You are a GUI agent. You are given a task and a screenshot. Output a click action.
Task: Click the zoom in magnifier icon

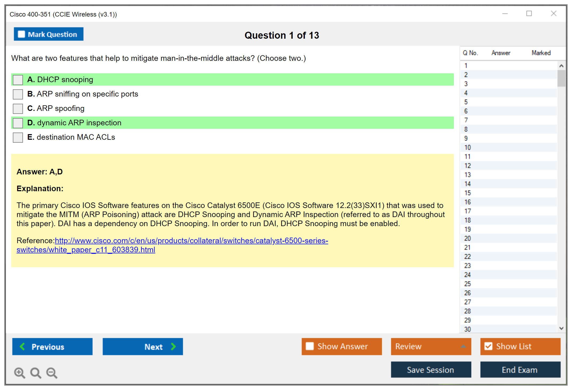19,373
